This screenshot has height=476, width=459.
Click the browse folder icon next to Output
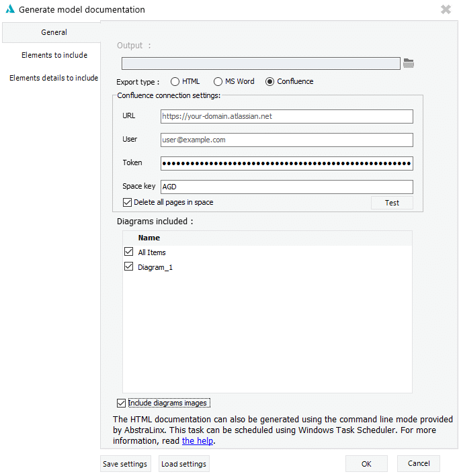click(408, 63)
